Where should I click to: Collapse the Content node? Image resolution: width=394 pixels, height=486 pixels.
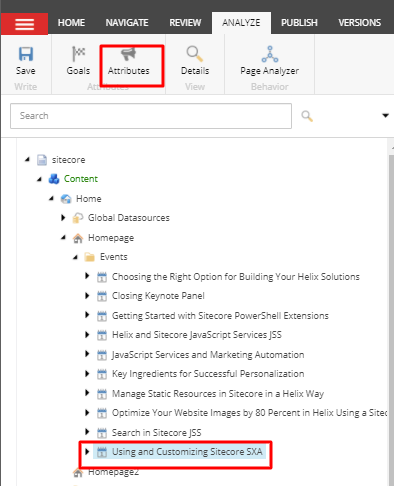tap(40, 179)
